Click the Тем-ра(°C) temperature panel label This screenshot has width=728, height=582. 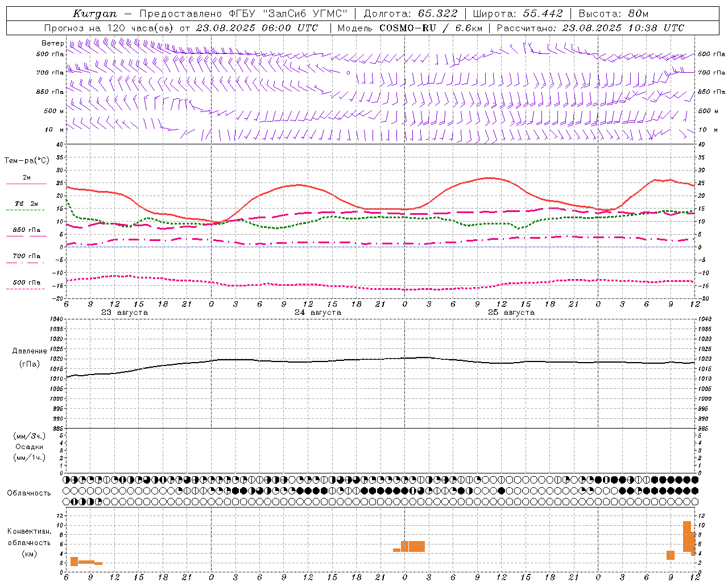pyautogui.click(x=27, y=161)
